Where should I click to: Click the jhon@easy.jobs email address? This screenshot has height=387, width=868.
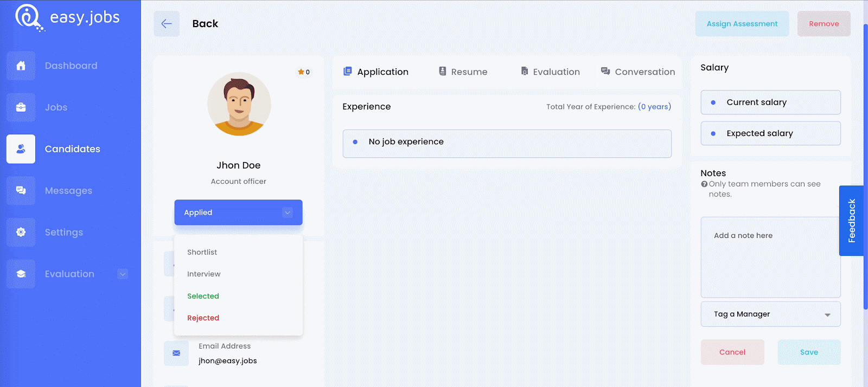coord(228,361)
